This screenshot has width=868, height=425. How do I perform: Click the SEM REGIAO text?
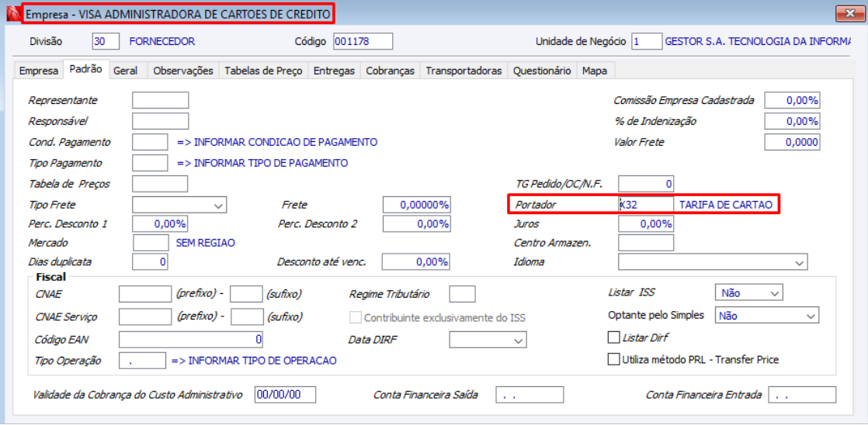(206, 243)
